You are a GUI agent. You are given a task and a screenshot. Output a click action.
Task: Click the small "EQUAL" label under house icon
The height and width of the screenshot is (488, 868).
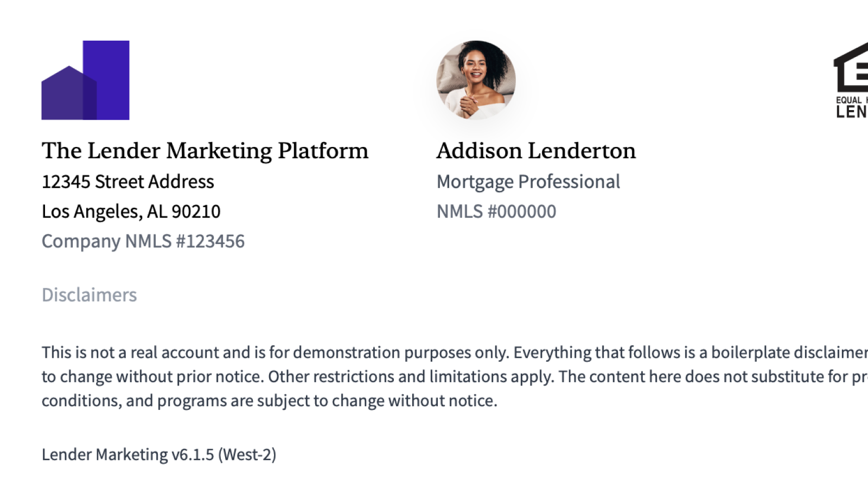pos(848,100)
